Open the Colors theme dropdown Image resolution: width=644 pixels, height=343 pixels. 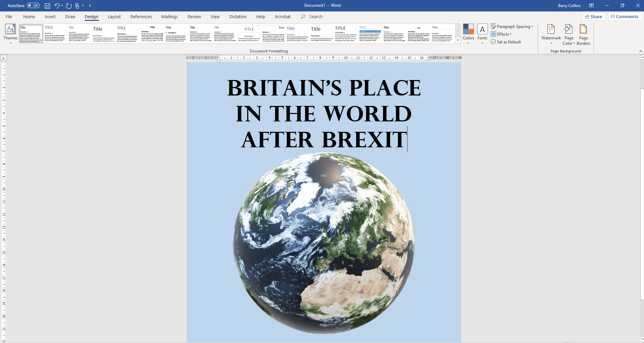[468, 34]
